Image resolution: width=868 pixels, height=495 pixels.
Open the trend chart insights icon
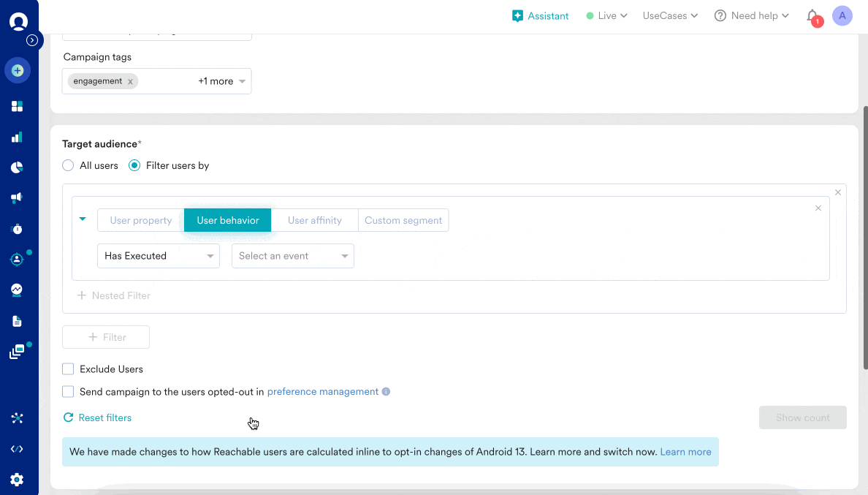tap(17, 290)
